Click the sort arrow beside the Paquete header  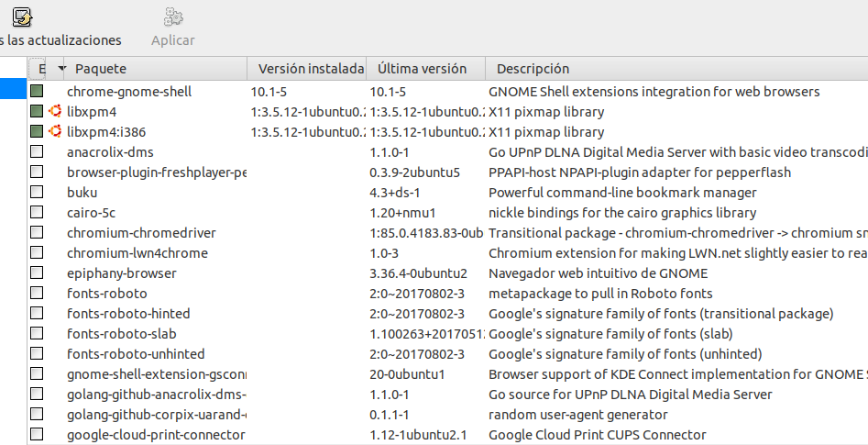coord(62,69)
